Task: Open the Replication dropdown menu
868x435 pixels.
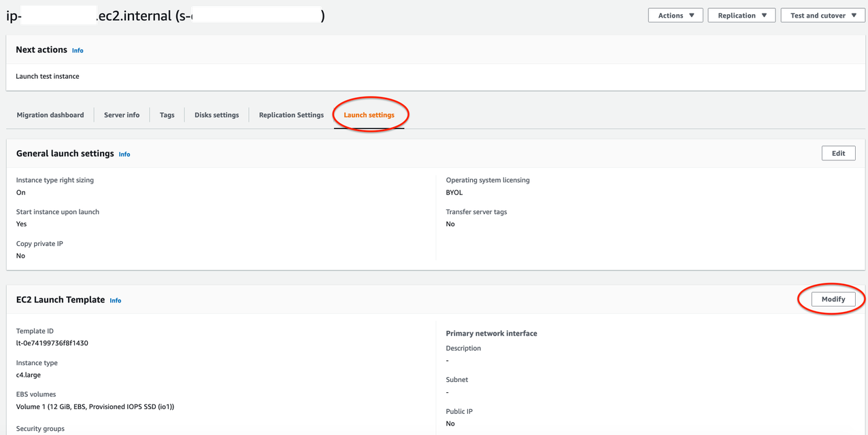Action: (x=741, y=15)
